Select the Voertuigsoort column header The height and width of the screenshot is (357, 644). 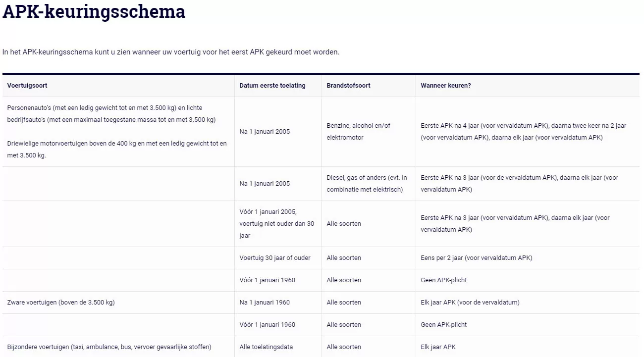pyautogui.click(x=27, y=86)
